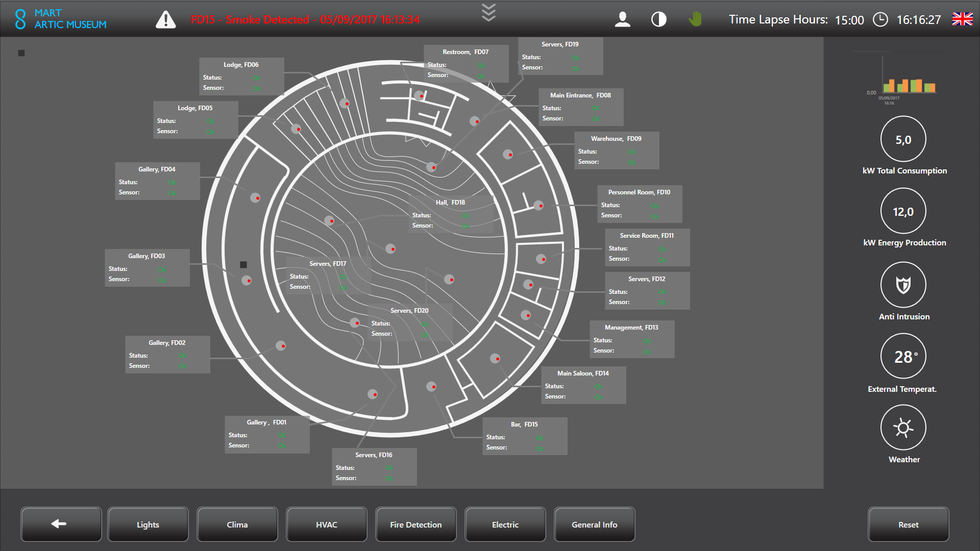Open the General Info tab
This screenshot has height=551, width=980.
595,524
